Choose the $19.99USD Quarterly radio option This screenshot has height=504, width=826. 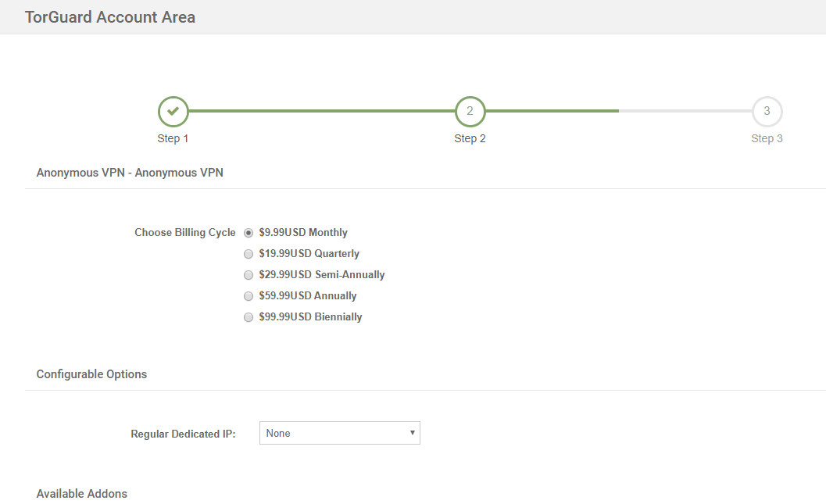(x=249, y=254)
